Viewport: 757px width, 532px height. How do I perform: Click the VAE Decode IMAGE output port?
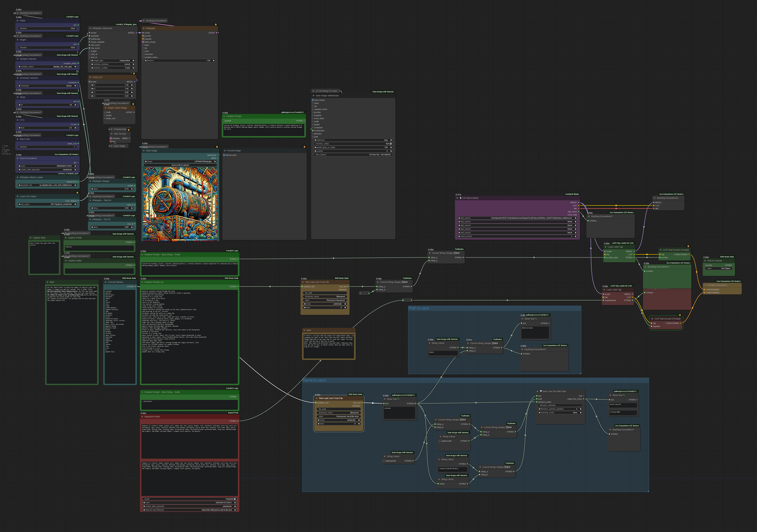[129, 139]
